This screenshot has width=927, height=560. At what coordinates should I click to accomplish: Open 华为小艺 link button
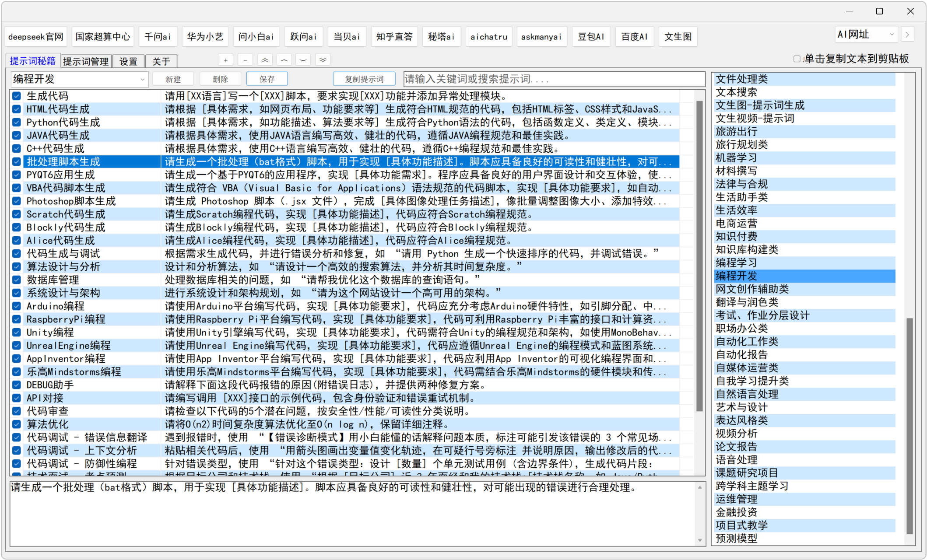click(x=205, y=37)
